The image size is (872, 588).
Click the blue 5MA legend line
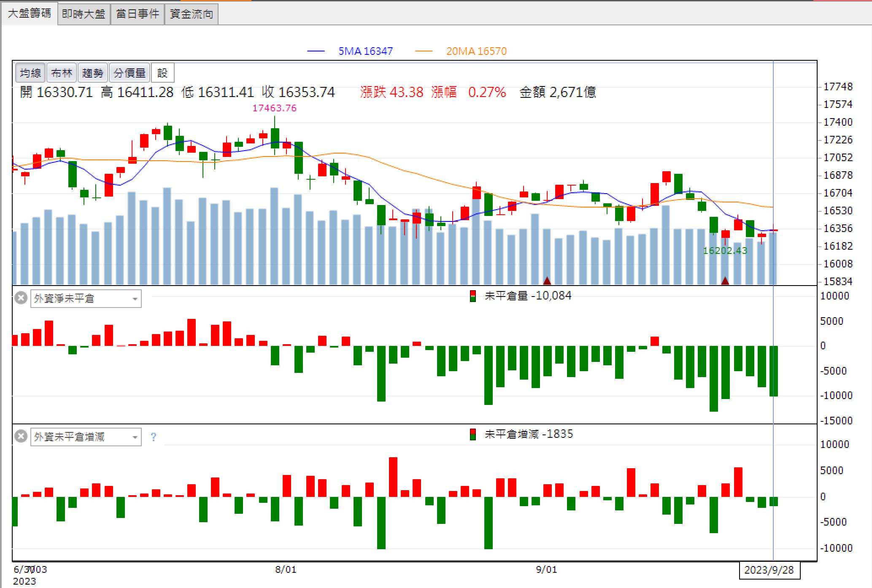point(316,51)
